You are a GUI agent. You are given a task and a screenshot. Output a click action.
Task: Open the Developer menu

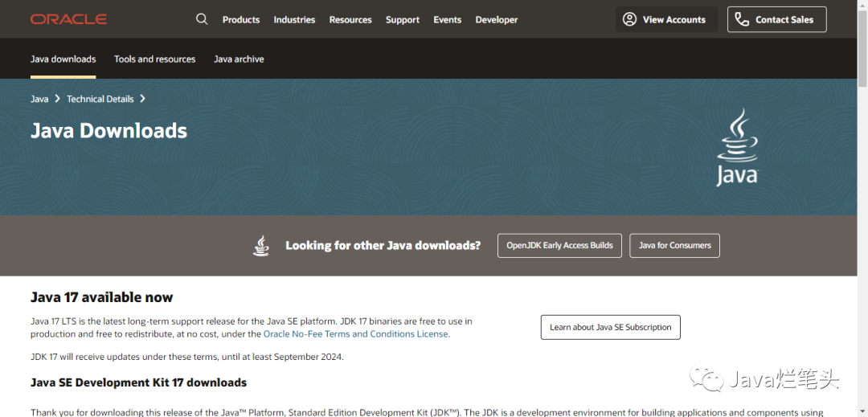point(497,19)
